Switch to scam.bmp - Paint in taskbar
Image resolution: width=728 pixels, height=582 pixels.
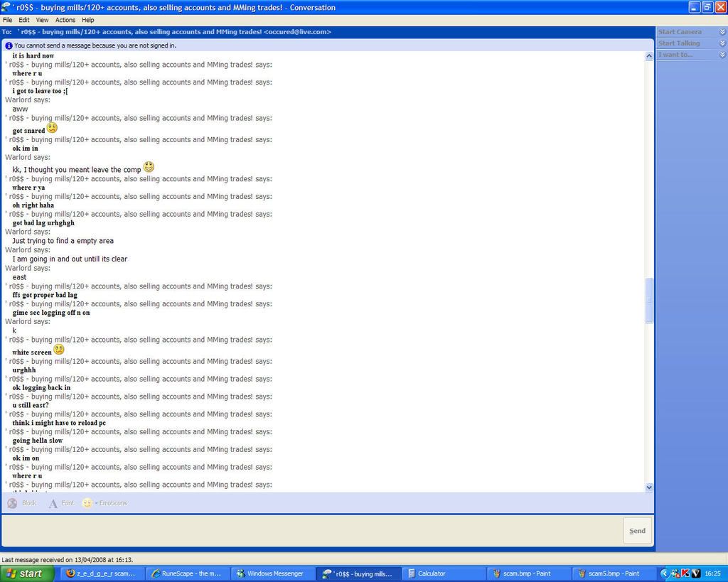point(528,573)
